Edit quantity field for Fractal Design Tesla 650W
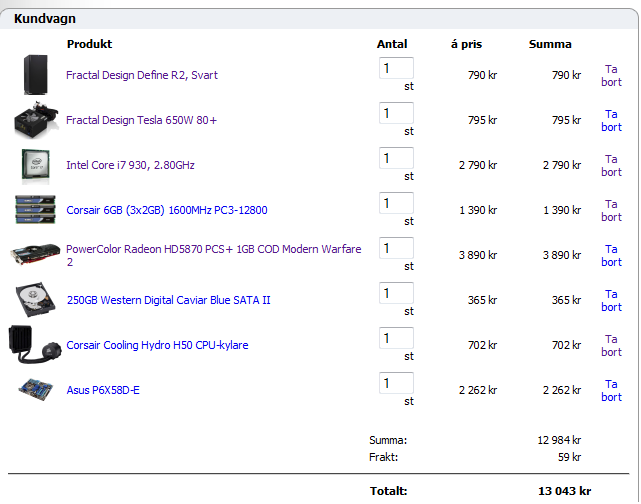The height and width of the screenshot is (504, 641). click(x=396, y=114)
